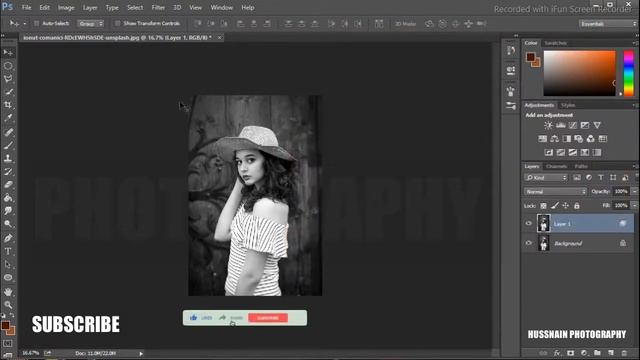Switch to the Channels tab
The height and width of the screenshot is (360, 640).
point(556,166)
